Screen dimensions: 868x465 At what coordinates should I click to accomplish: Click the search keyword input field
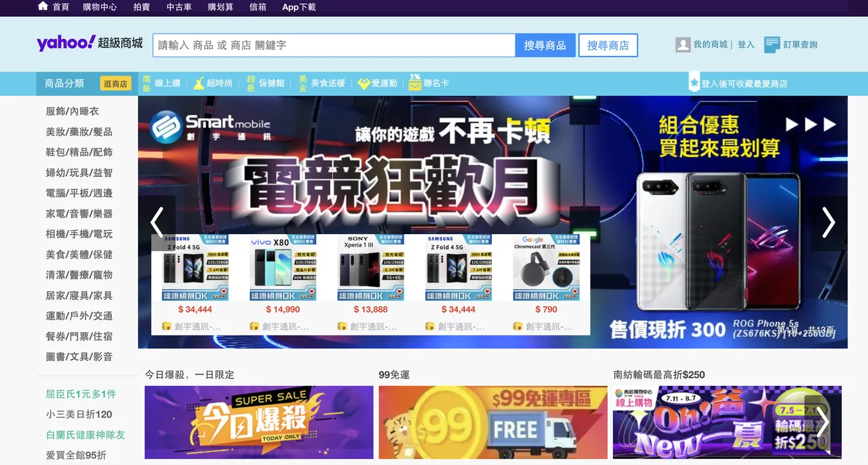(334, 45)
